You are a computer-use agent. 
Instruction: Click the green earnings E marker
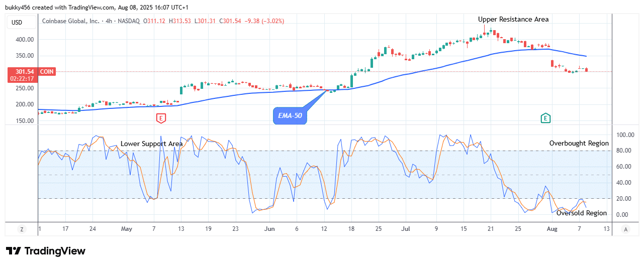point(545,118)
